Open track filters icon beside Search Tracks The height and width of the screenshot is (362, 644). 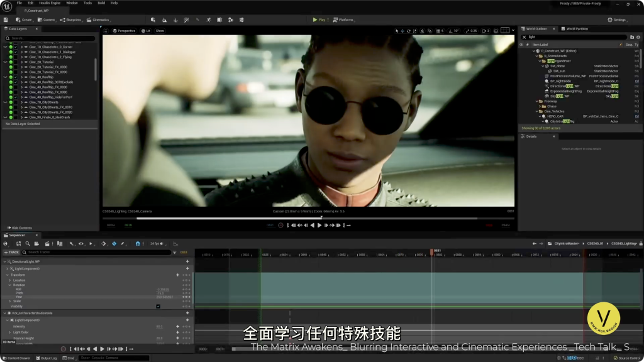[x=175, y=253]
